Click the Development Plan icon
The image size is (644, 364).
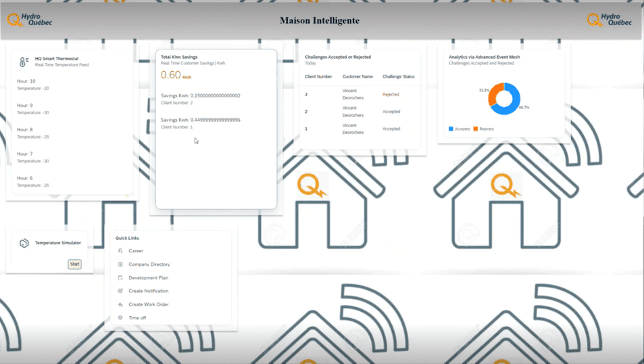point(120,277)
